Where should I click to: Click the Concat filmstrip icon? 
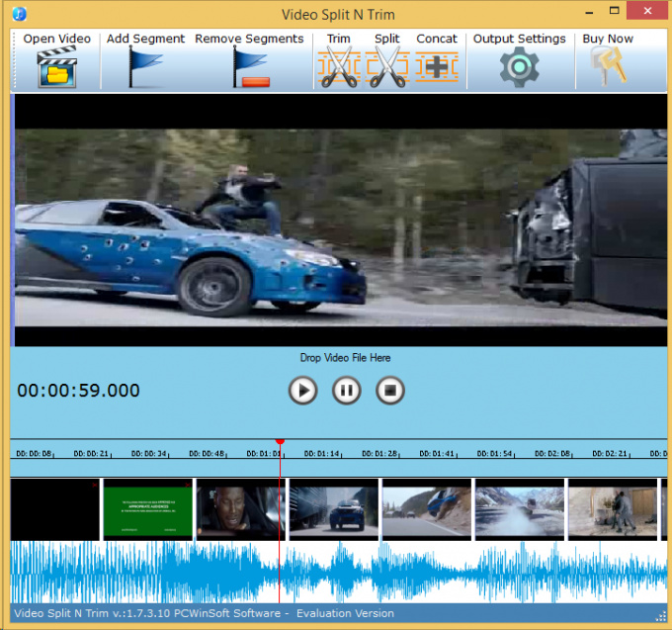point(436,67)
